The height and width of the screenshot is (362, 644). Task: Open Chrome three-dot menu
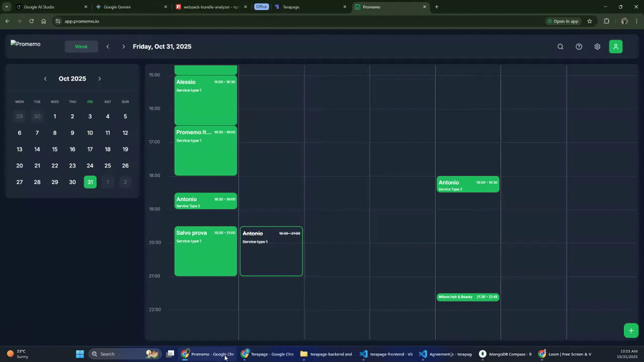tap(636, 21)
